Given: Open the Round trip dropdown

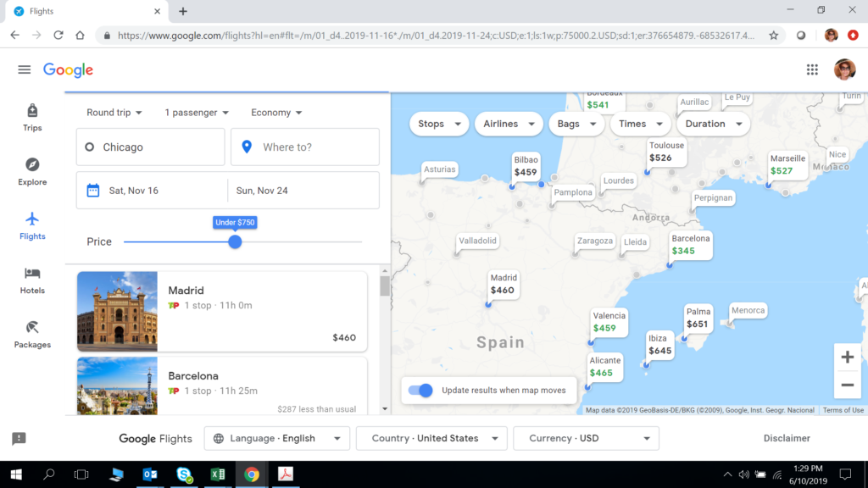Looking at the screenshot, I should coord(114,113).
